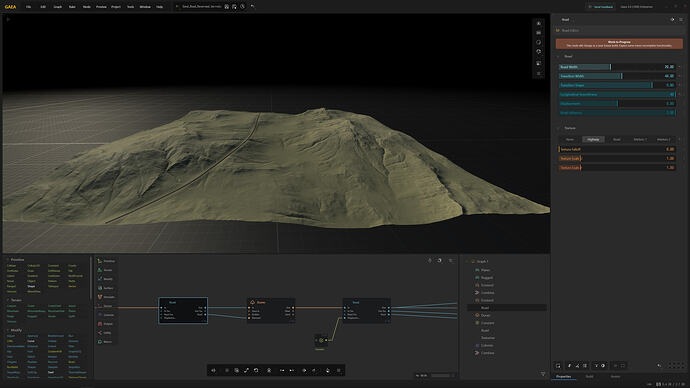Select the Highway texture option

tap(593, 139)
